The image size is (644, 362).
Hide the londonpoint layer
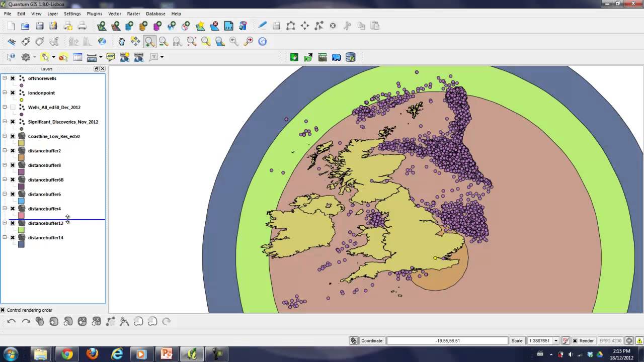coord(13,93)
